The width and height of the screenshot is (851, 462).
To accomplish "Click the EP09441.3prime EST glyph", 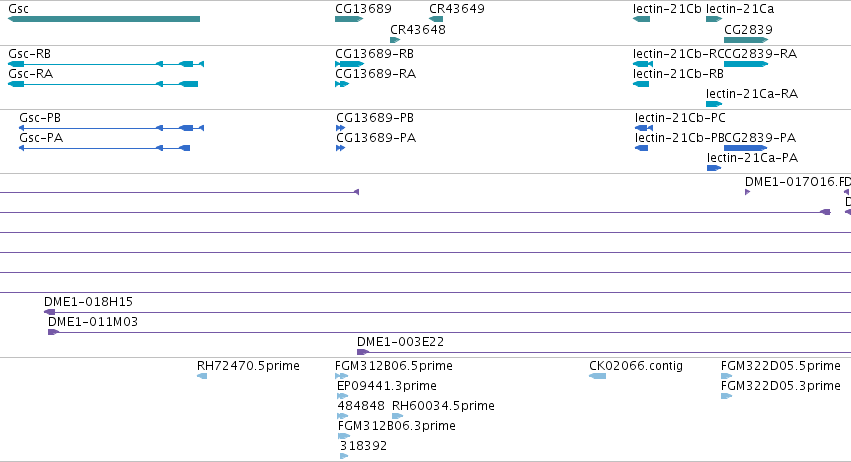I will tap(342, 396).
